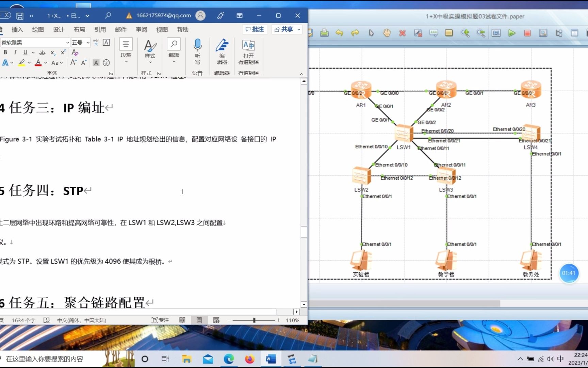Screen dimensions: 588x368
Task: Save the Word document via floppy icon
Action: [x=20, y=16]
